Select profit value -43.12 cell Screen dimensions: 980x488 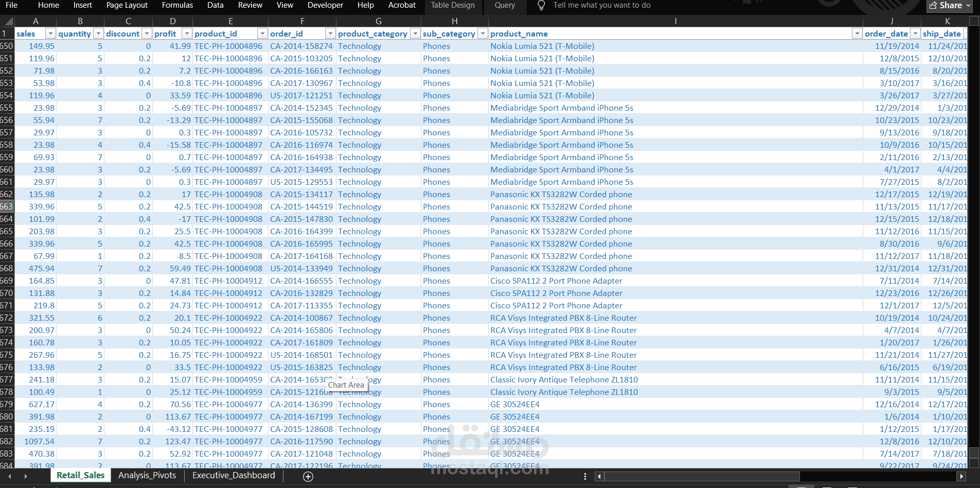pyautogui.click(x=172, y=429)
